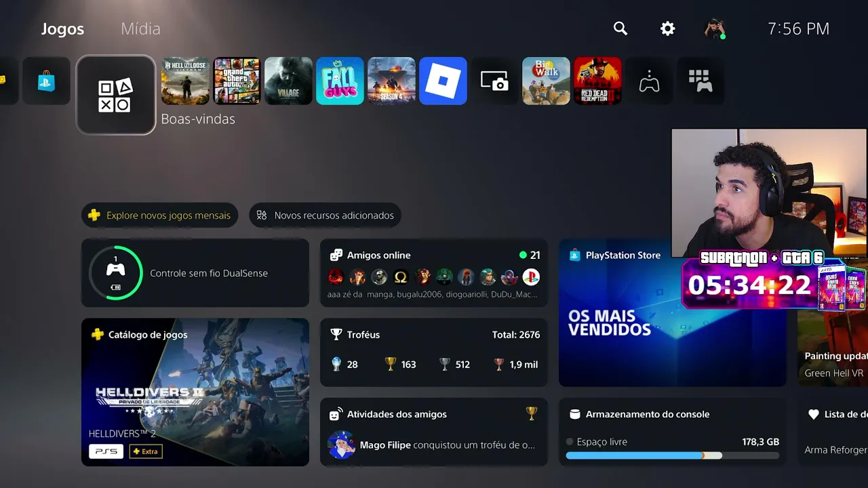Launch the Season 4 warship game tile
Screen dimensions: 868x488
[x=391, y=81]
